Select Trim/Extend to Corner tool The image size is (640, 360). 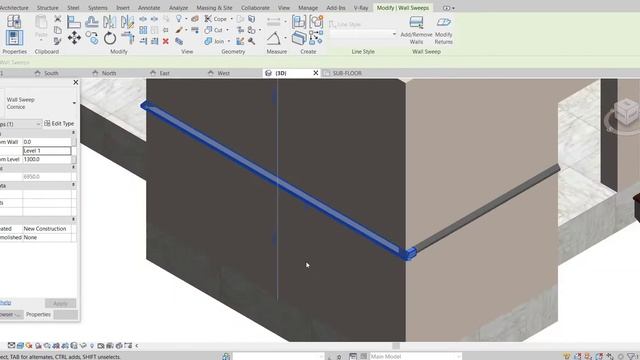(128, 38)
